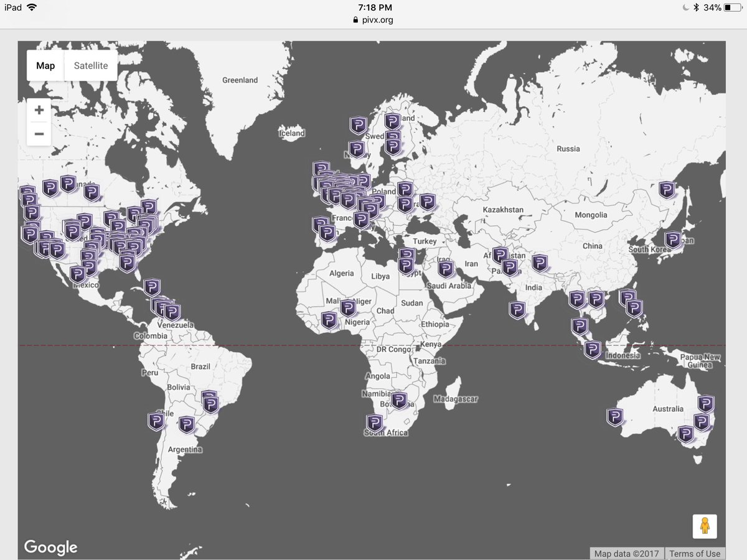Click the Greenland label on map
Viewport: 747px width, 560px height.
tap(240, 80)
